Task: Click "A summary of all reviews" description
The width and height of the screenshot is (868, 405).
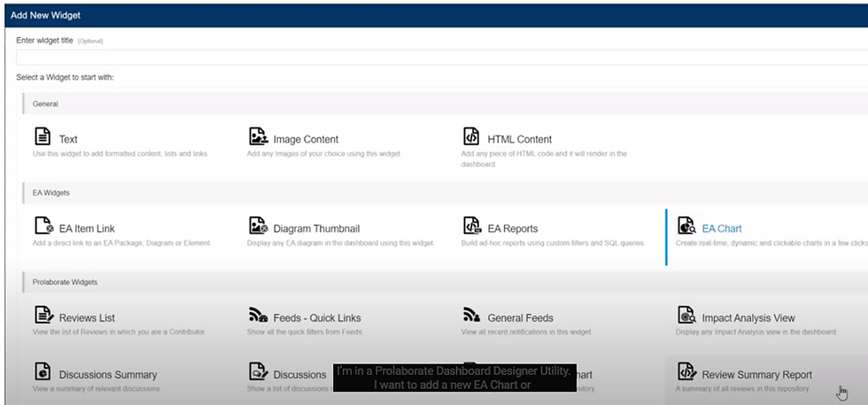Action: click(x=742, y=388)
